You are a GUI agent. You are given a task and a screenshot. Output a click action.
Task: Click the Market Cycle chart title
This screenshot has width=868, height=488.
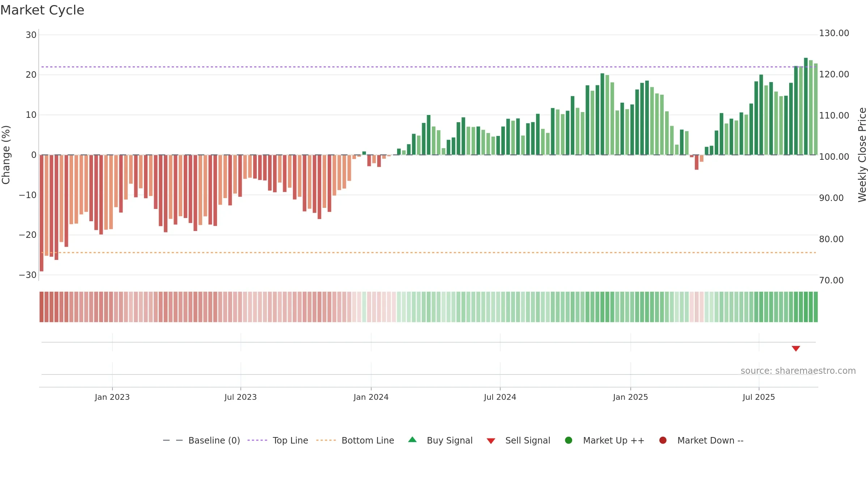(x=42, y=10)
